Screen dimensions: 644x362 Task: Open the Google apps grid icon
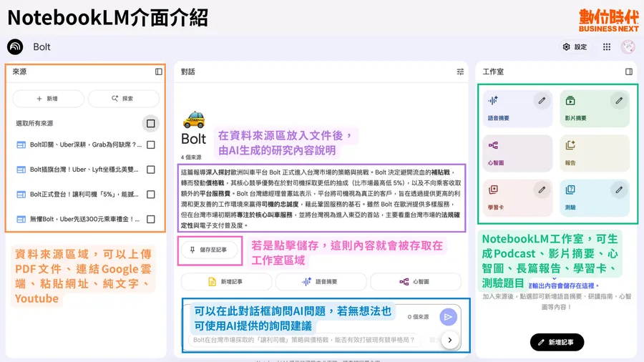coord(607,47)
